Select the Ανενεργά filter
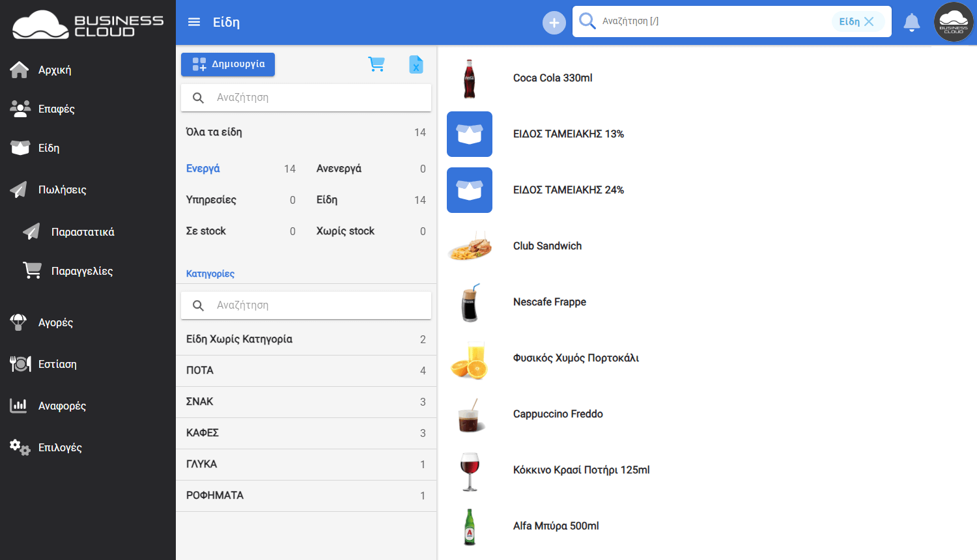The height and width of the screenshot is (560, 977). click(x=371, y=169)
